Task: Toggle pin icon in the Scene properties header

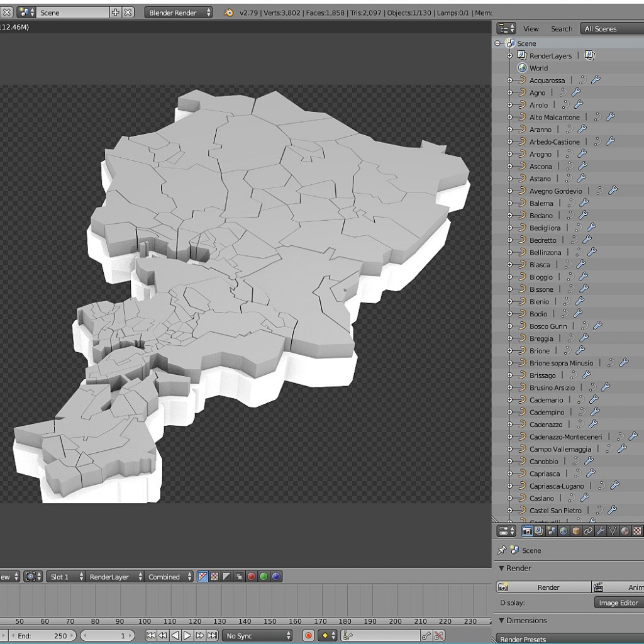Action: point(502,550)
